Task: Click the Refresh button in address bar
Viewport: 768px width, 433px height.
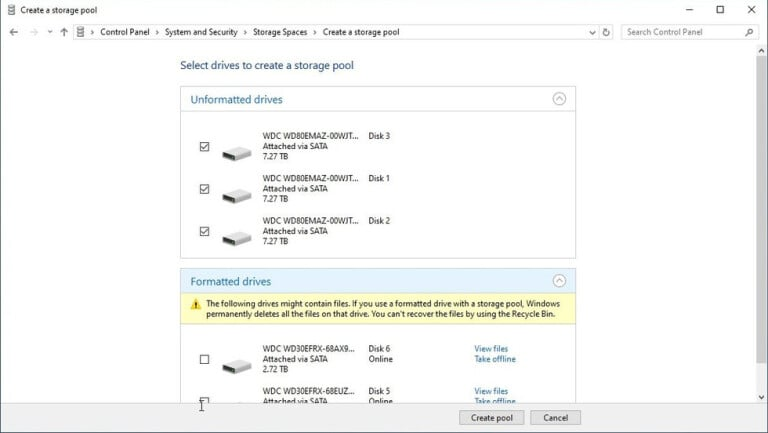Action: [x=606, y=32]
